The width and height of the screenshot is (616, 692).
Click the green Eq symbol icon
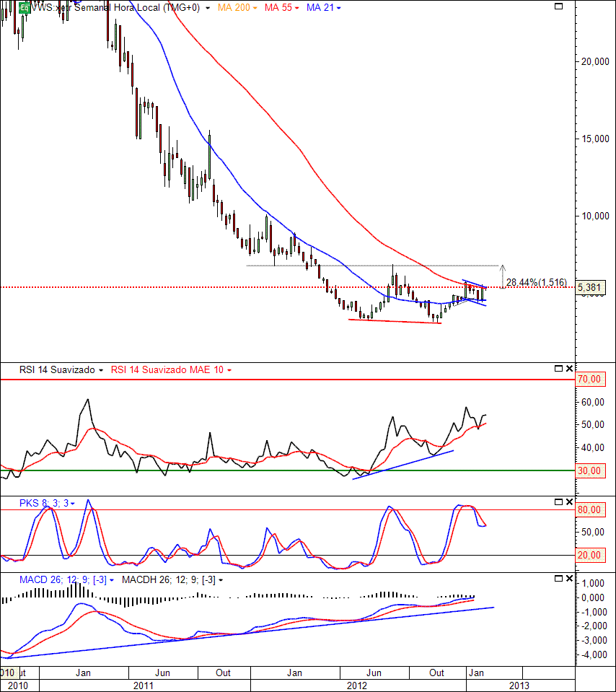[x=25, y=7]
